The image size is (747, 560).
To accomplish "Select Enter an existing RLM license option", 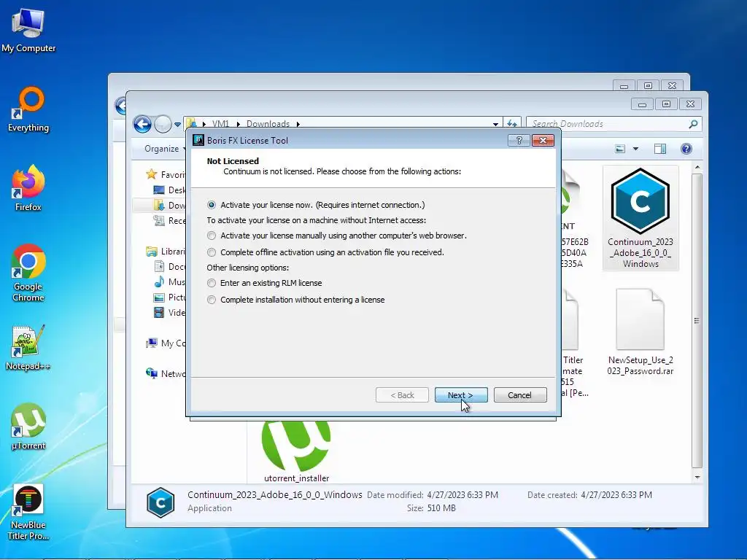I will coord(212,283).
